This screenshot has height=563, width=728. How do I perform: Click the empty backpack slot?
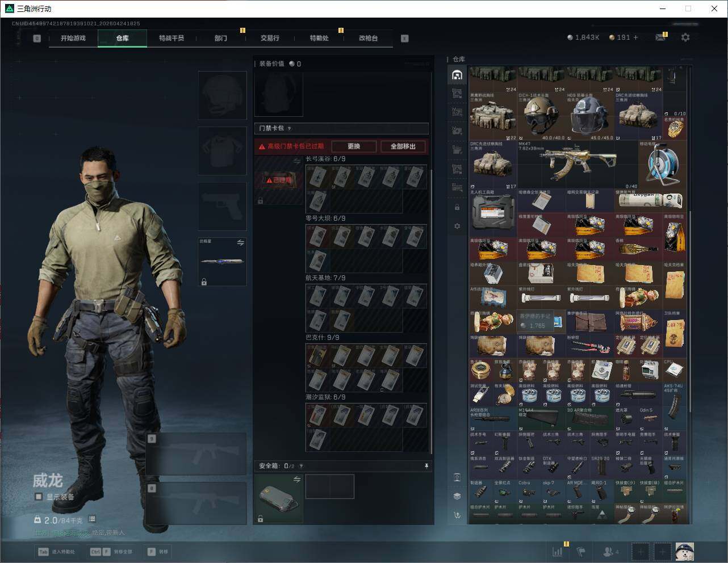(279, 94)
